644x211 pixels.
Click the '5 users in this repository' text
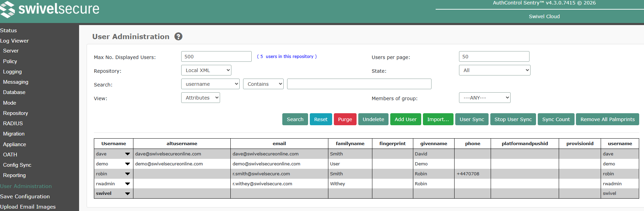[x=287, y=57]
